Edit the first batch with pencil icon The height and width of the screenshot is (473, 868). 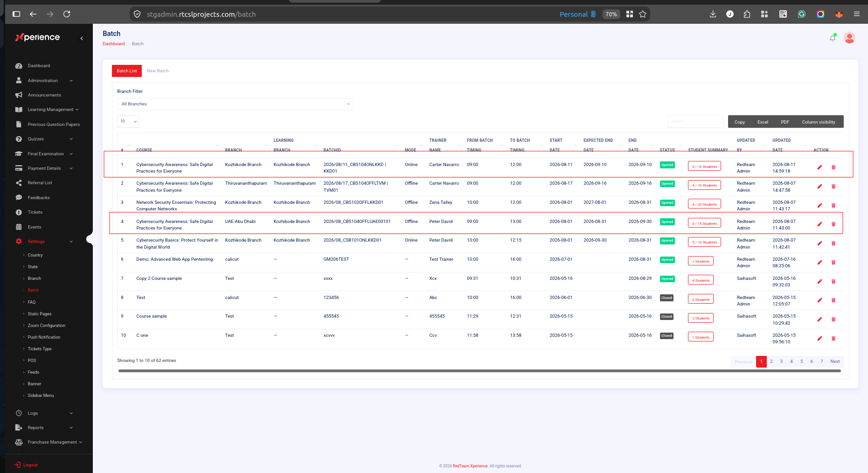coord(819,167)
